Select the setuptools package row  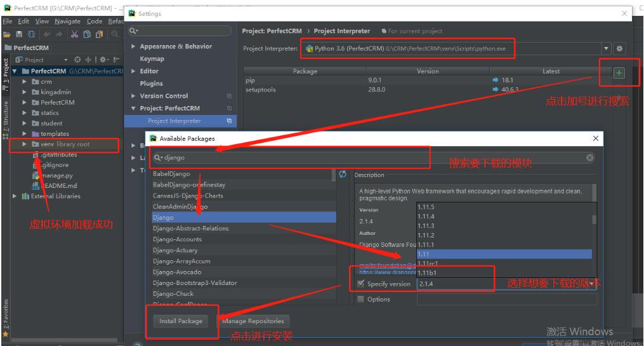point(427,90)
